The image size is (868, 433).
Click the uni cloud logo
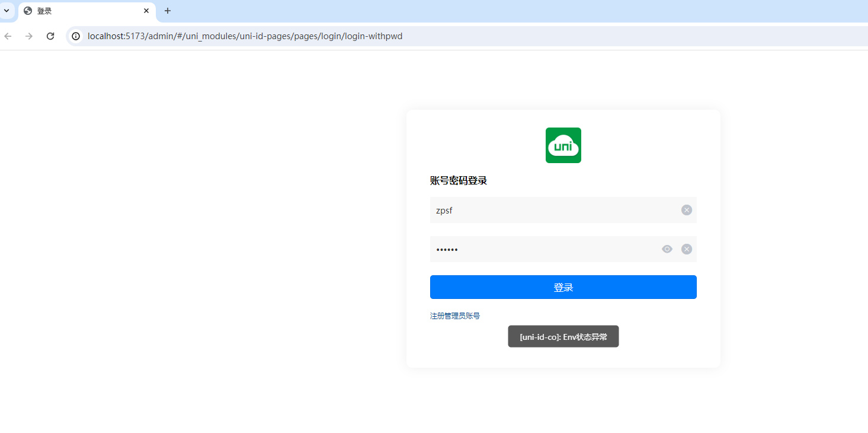563,145
